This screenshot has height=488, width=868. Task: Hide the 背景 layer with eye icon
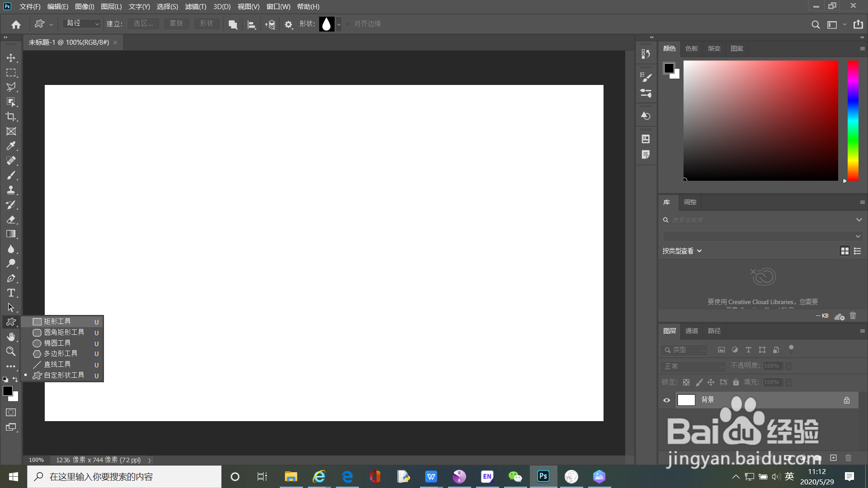(666, 400)
